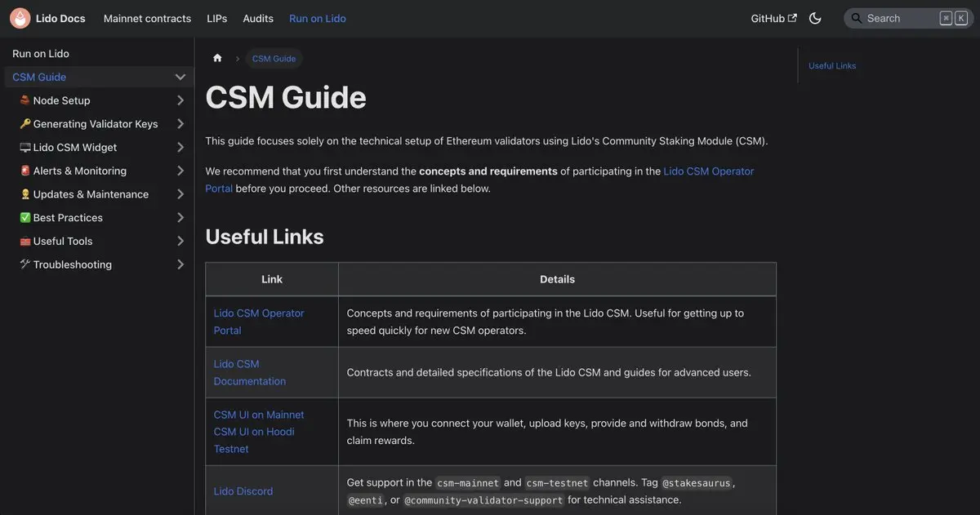Toggle dark and light mode moon icon
980x515 pixels.
pyautogui.click(x=815, y=18)
